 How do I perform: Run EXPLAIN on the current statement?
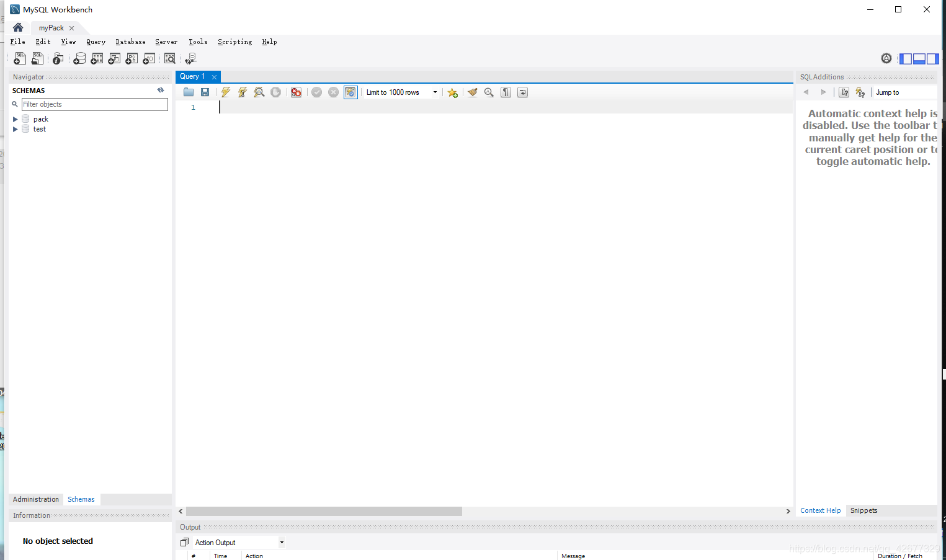click(259, 92)
